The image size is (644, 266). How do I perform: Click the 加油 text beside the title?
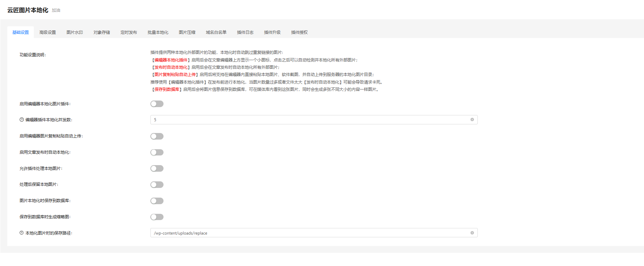click(56, 10)
